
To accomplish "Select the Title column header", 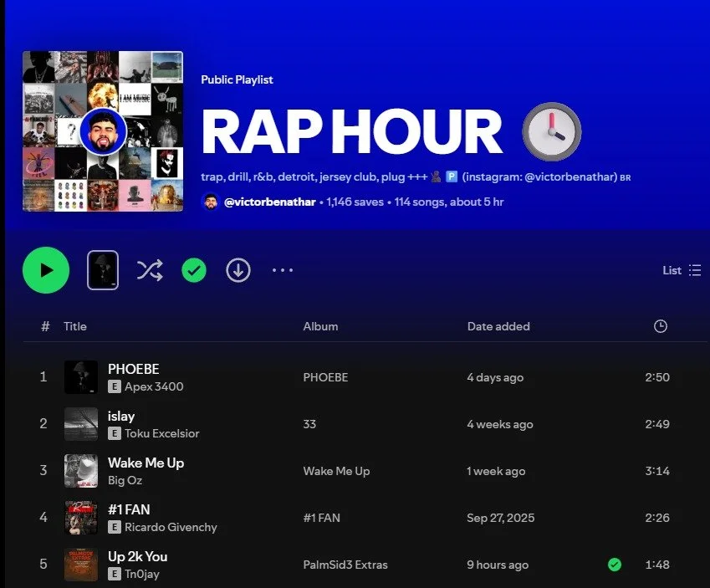I will [x=74, y=326].
